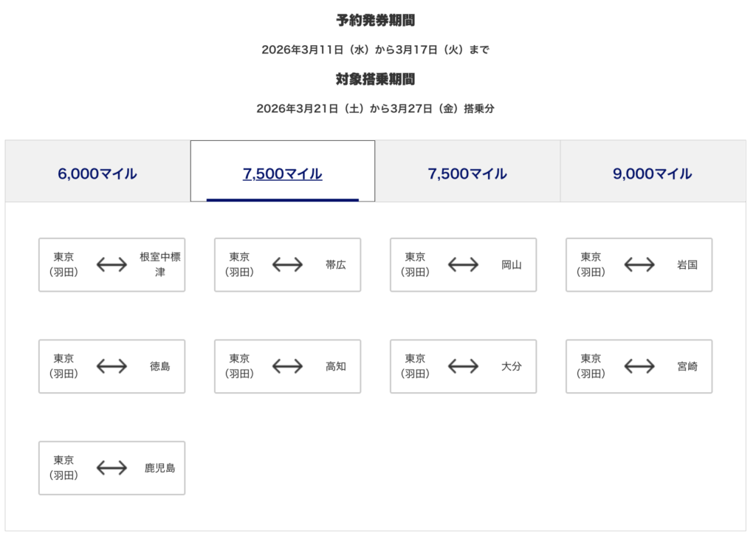This screenshot has height=539, width=756.
Task: Click the double-arrow icon beside 高知
Action: pos(287,366)
